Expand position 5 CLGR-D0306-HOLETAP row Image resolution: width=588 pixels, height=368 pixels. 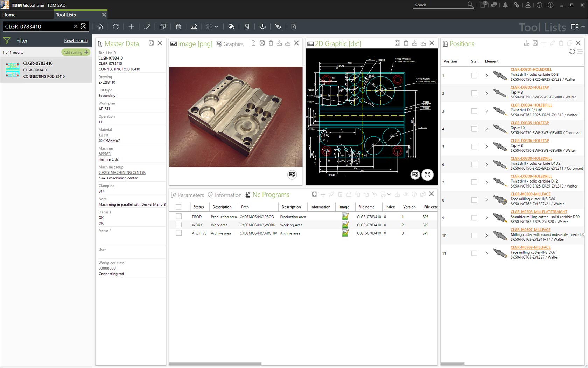[x=486, y=146]
